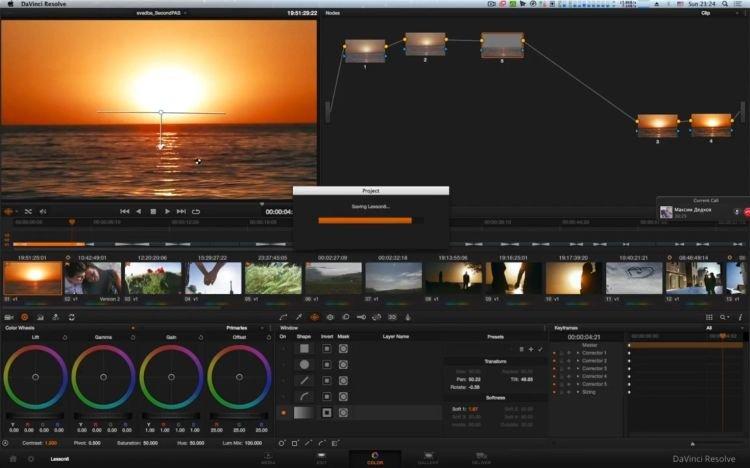
Task: Toggle Invert for the circular window
Action: [x=327, y=365]
